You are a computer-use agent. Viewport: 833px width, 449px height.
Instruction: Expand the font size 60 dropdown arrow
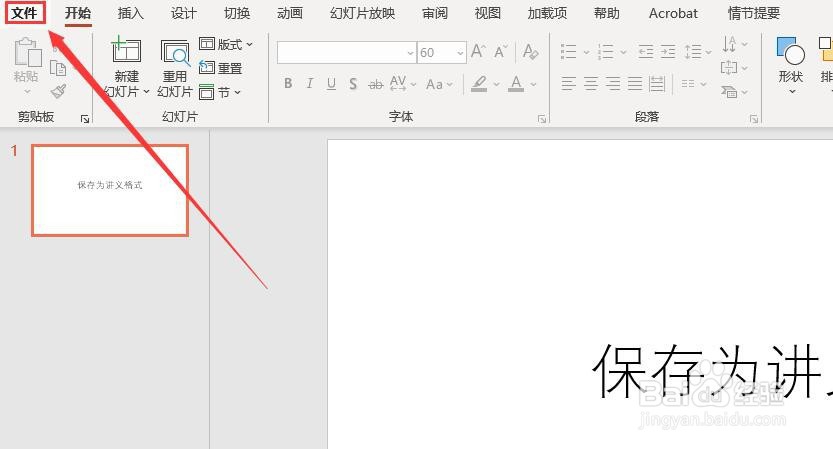point(460,53)
